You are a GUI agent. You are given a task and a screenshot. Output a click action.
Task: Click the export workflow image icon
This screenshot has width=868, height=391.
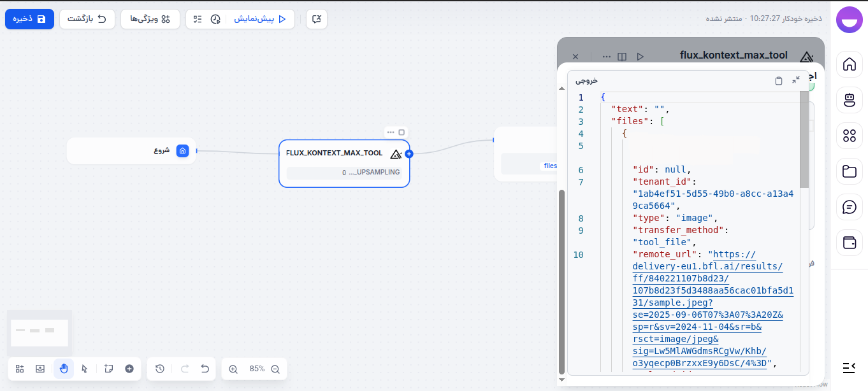[40, 369]
